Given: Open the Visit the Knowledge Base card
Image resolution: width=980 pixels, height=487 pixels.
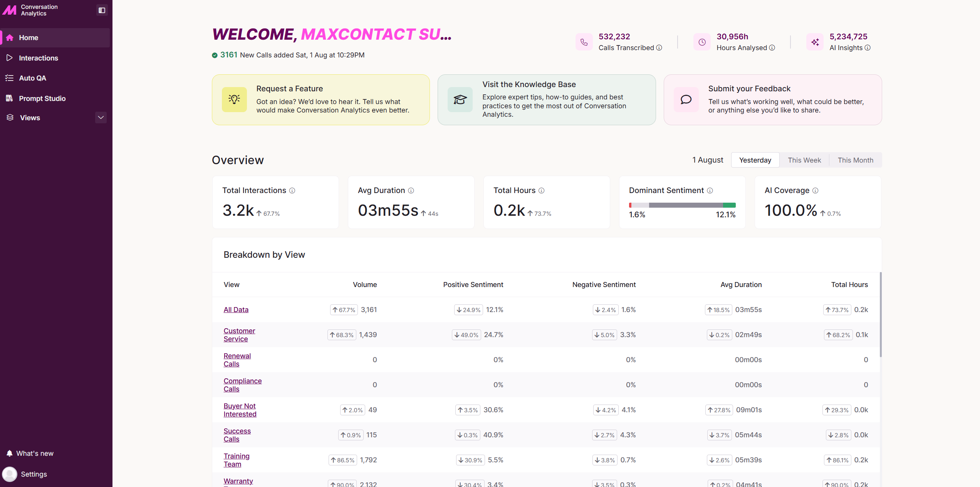Looking at the screenshot, I should tap(547, 100).
